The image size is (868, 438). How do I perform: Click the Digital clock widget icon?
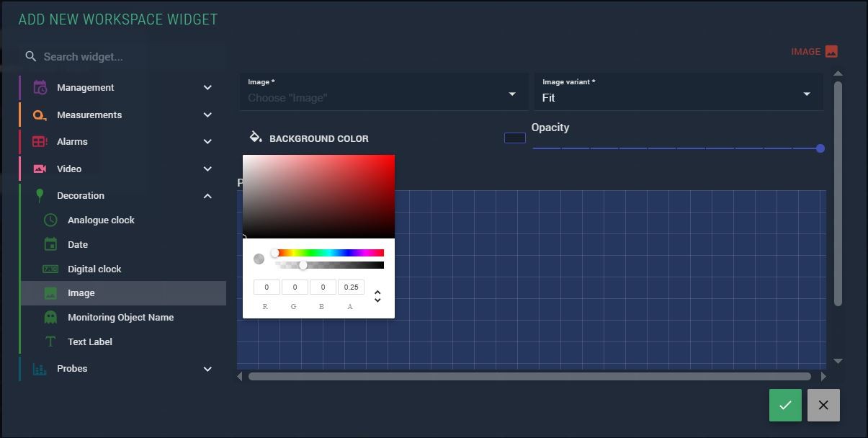pos(50,269)
